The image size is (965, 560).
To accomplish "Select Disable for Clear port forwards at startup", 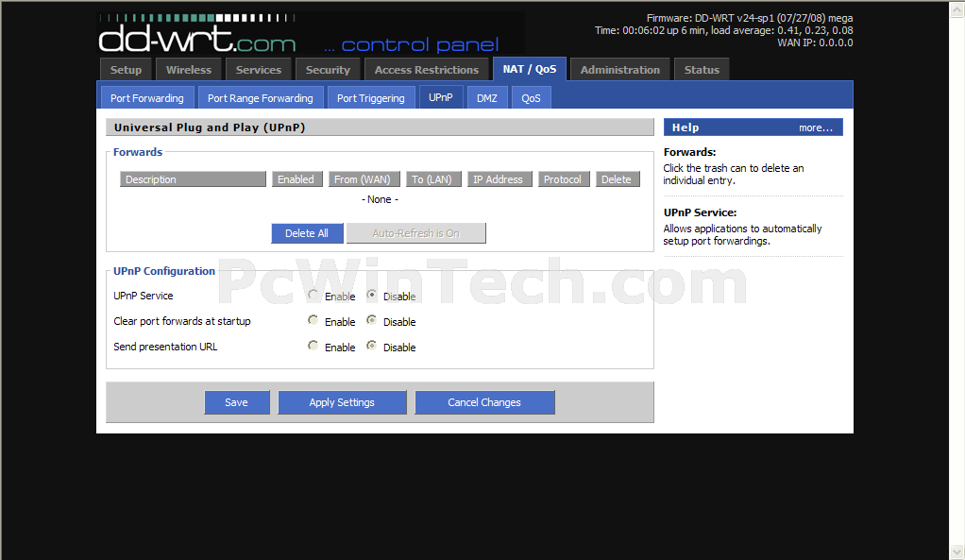I will point(372,321).
